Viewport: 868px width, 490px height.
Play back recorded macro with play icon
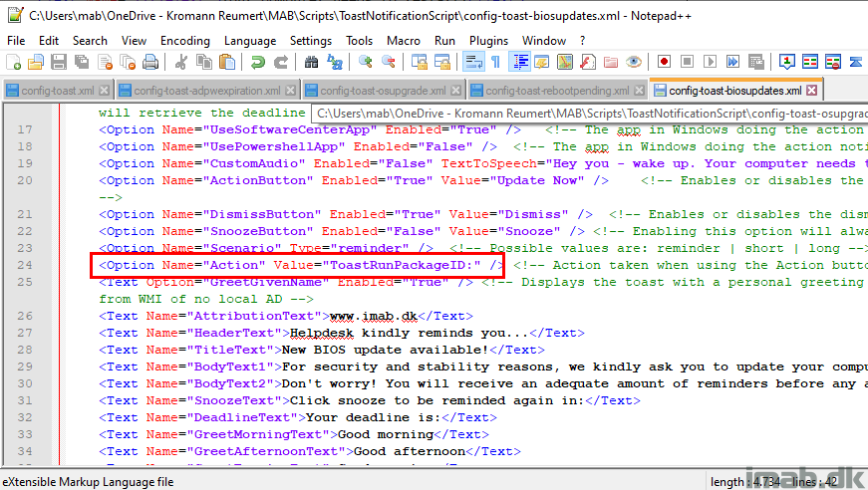tap(711, 62)
